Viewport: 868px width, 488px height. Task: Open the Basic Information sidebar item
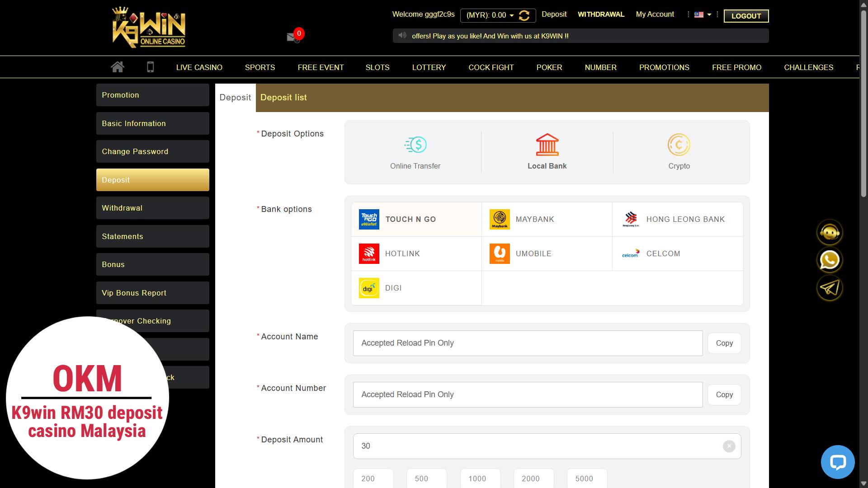coord(153,123)
